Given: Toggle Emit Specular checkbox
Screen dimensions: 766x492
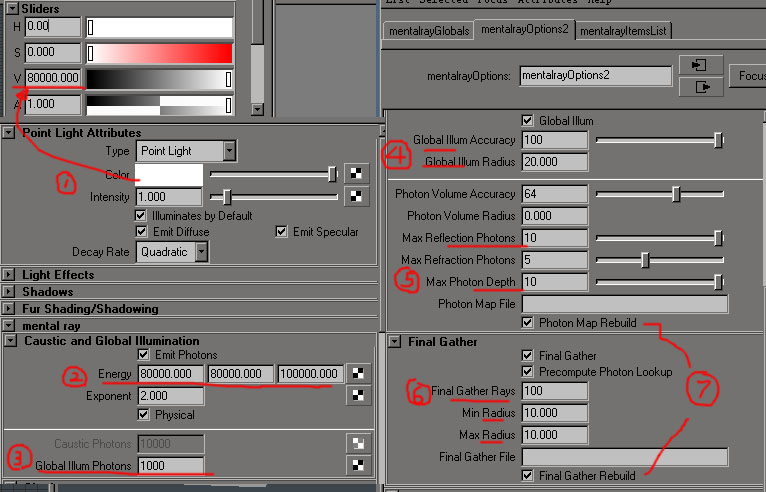Looking at the screenshot, I should tap(281, 232).
